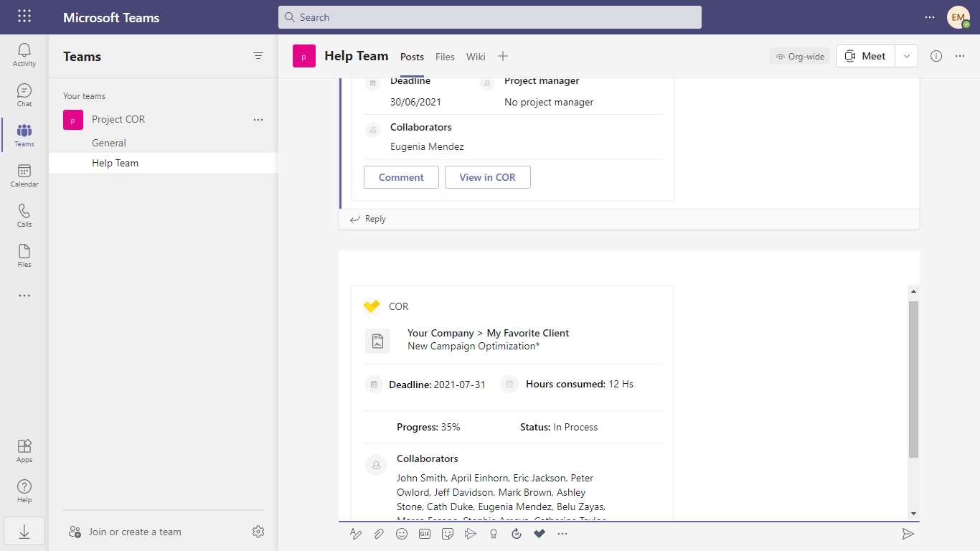Attach a file with the paperclip icon

coord(379,534)
